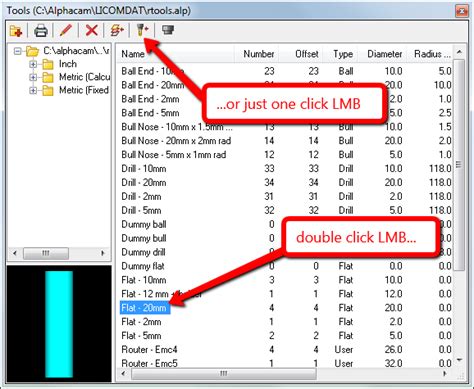474x389 pixels.
Task: Select Bull Nose - 20mm x 2mm rad
Action: tap(176, 141)
